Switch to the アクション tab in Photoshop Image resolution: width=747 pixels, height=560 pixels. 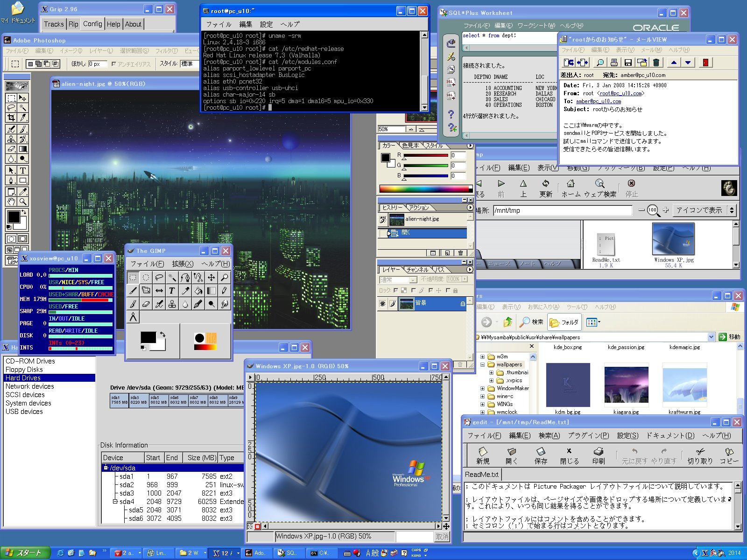[419, 208]
